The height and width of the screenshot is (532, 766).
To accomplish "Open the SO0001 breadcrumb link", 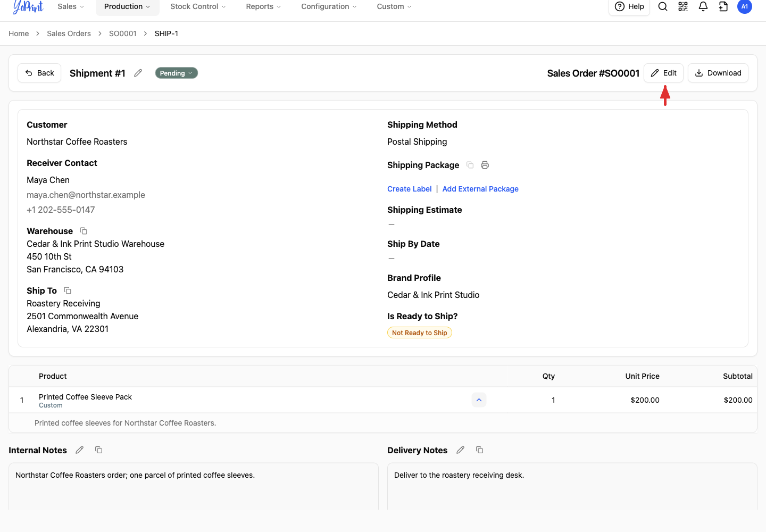I will pos(123,34).
